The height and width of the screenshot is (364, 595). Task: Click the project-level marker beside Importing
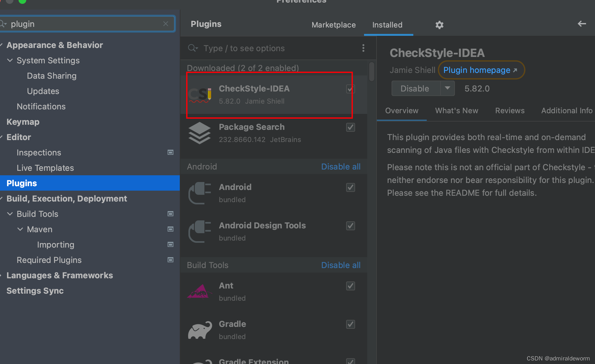tap(171, 244)
